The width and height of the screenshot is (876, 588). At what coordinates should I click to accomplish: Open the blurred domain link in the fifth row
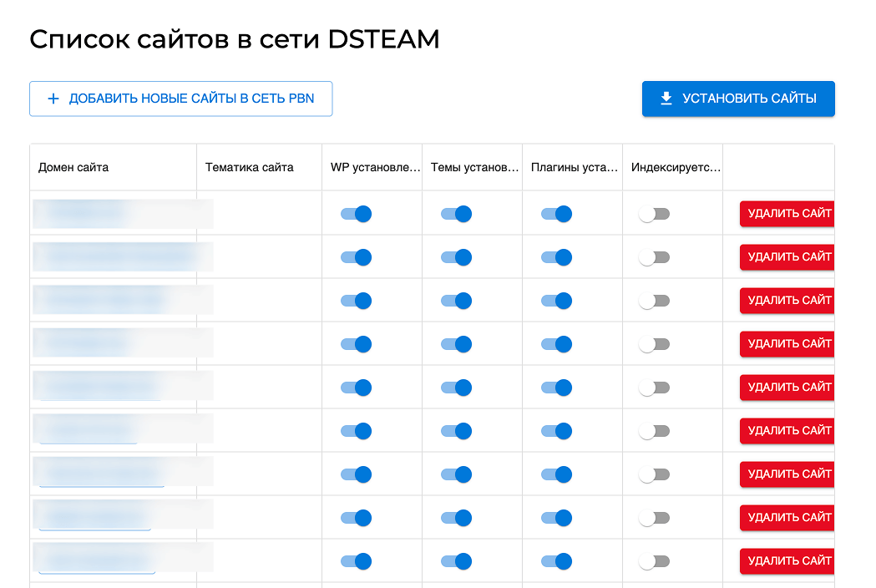(100, 388)
